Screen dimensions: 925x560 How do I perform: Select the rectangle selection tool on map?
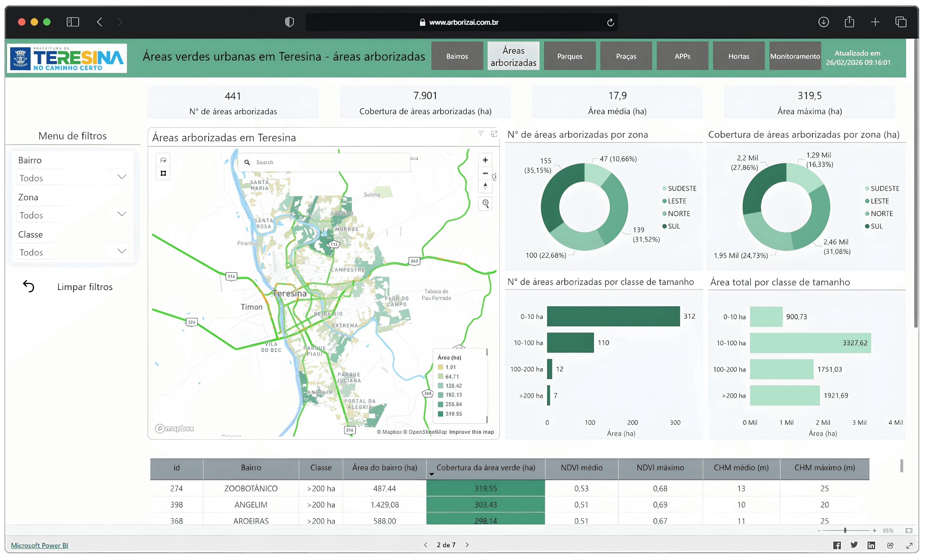tap(163, 173)
